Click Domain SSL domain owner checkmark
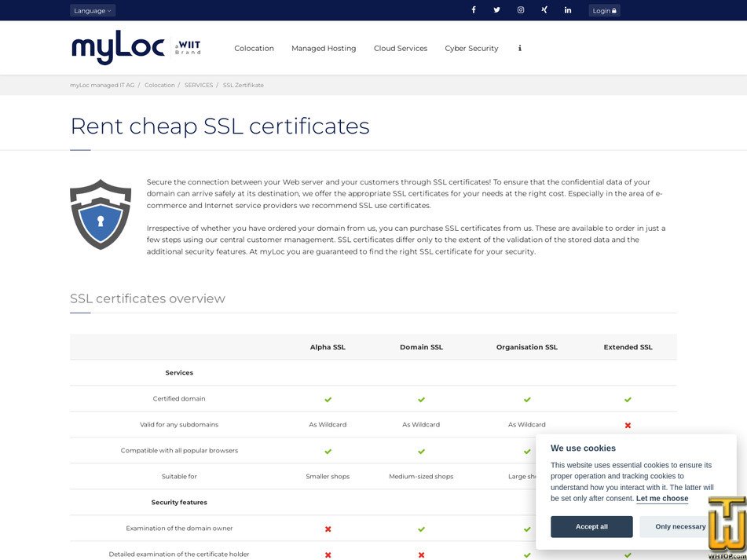The height and width of the screenshot is (560, 747). pos(421,529)
